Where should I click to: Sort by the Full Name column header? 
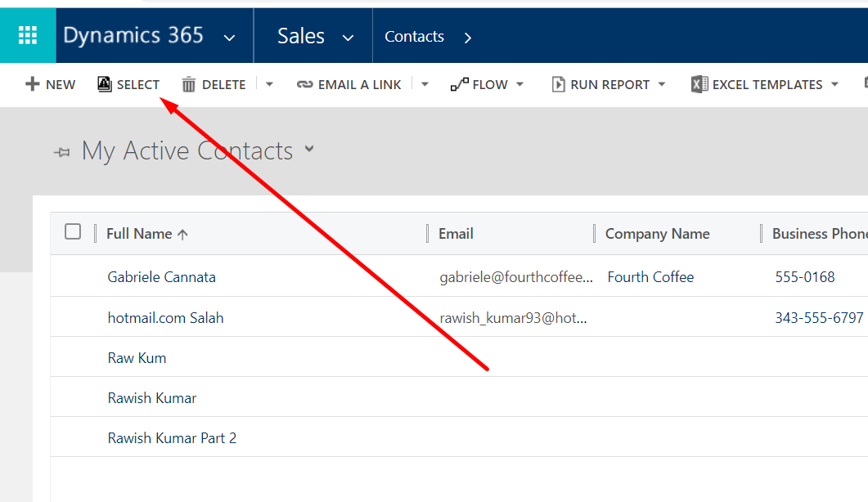pyautogui.click(x=139, y=234)
